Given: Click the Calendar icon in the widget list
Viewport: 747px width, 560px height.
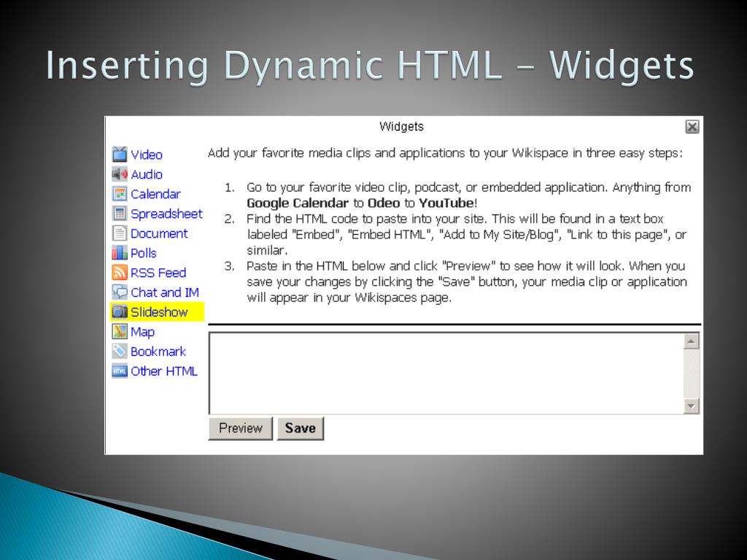Looking at the screenshot, I should (x=120, y=194).
